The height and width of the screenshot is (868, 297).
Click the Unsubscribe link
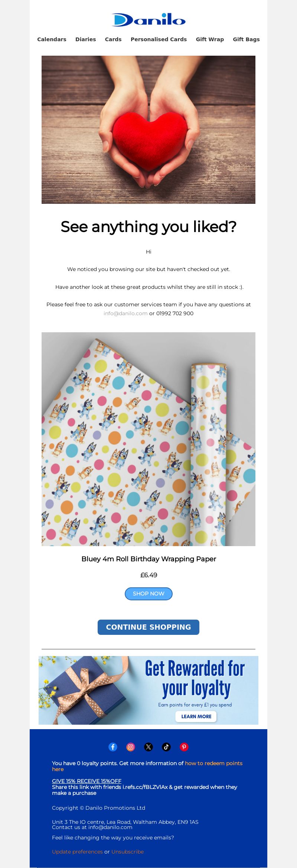tap(127, 852)
